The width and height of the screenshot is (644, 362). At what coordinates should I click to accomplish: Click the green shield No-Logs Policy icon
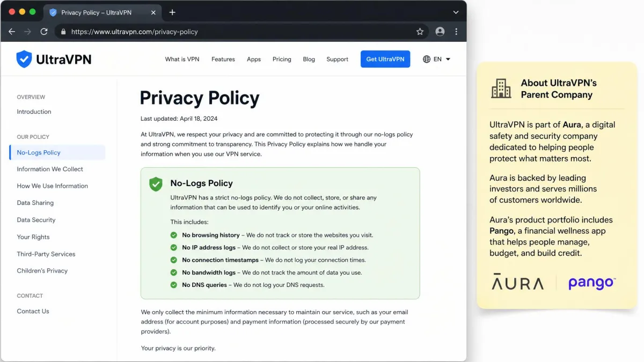(156, 184)
